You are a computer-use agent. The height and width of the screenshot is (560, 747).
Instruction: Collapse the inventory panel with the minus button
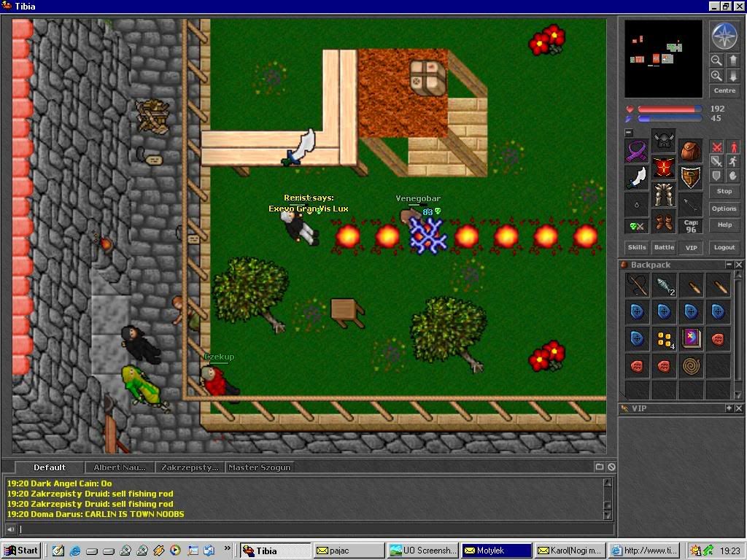click(x=629, y=133)
